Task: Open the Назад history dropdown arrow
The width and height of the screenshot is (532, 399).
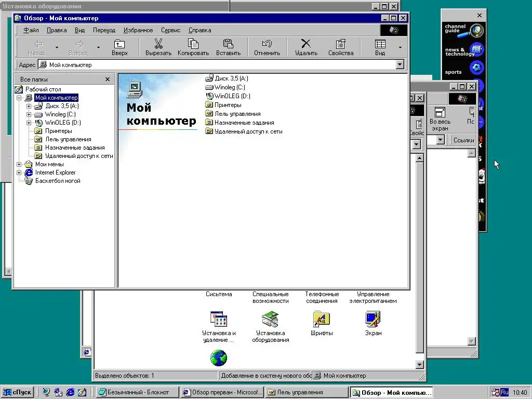Action: [57, 47]
